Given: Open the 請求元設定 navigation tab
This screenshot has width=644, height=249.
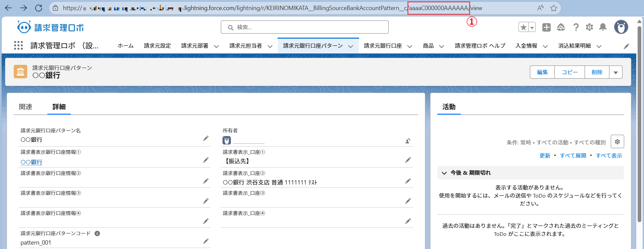Looking at the screenshot, I should 157,46.
